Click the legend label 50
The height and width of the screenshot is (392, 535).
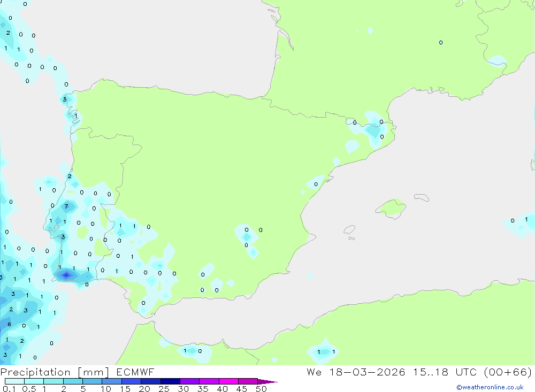[261, 389]
